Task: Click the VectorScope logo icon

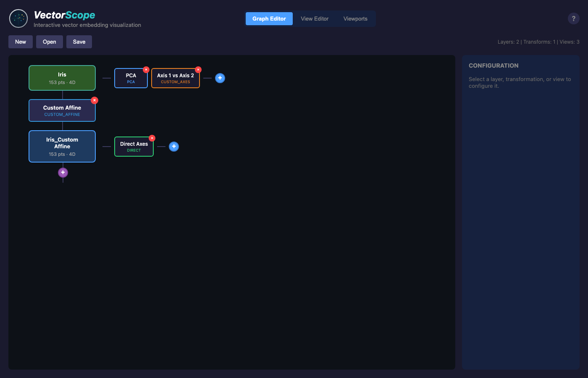Action: pyautogui.click(x=18, y=18)
